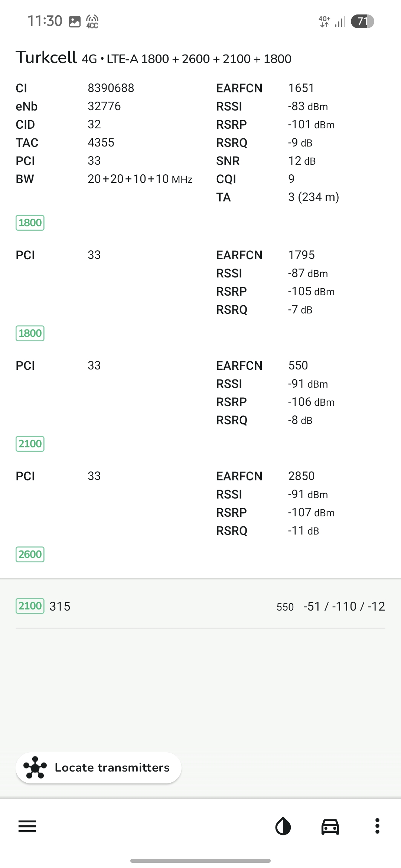
Task: Open the hamburger navigation menu
Action: pyautogui.click(x=27, y=826)
